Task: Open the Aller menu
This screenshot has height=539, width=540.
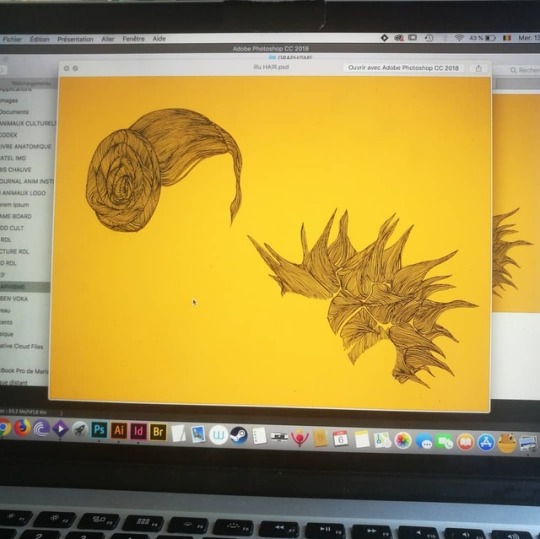Action: coord(108,39)
